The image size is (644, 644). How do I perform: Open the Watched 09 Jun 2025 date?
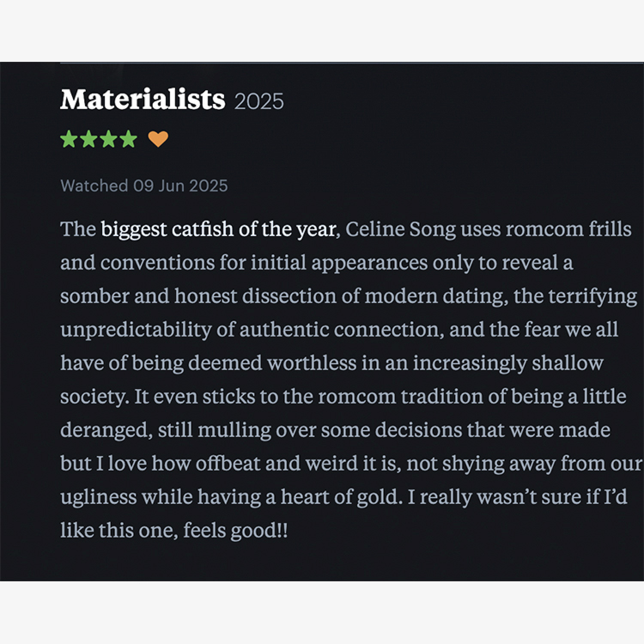pyautogui.click(x=144, y=186)
